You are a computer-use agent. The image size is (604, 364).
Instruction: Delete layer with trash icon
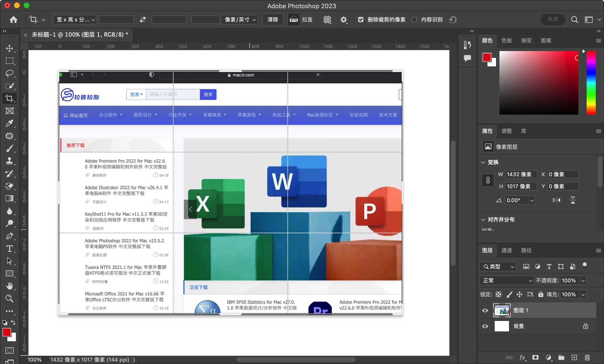[587, 357]
